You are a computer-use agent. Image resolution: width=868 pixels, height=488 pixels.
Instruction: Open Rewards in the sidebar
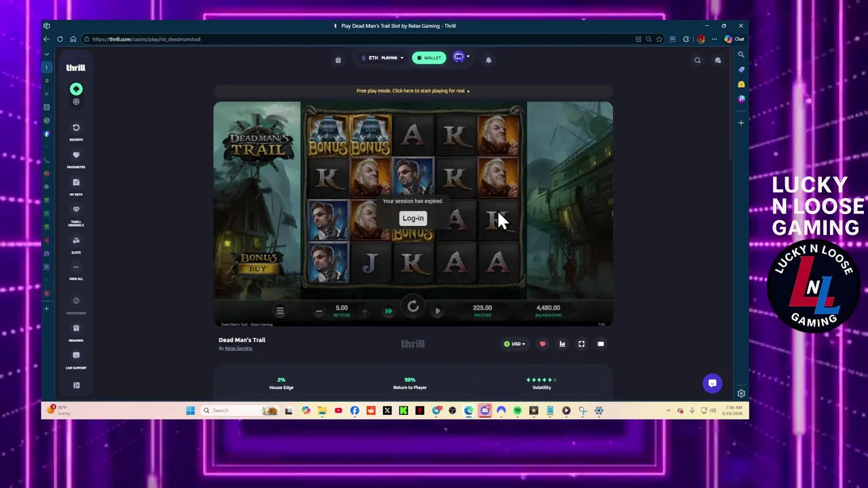76,332
